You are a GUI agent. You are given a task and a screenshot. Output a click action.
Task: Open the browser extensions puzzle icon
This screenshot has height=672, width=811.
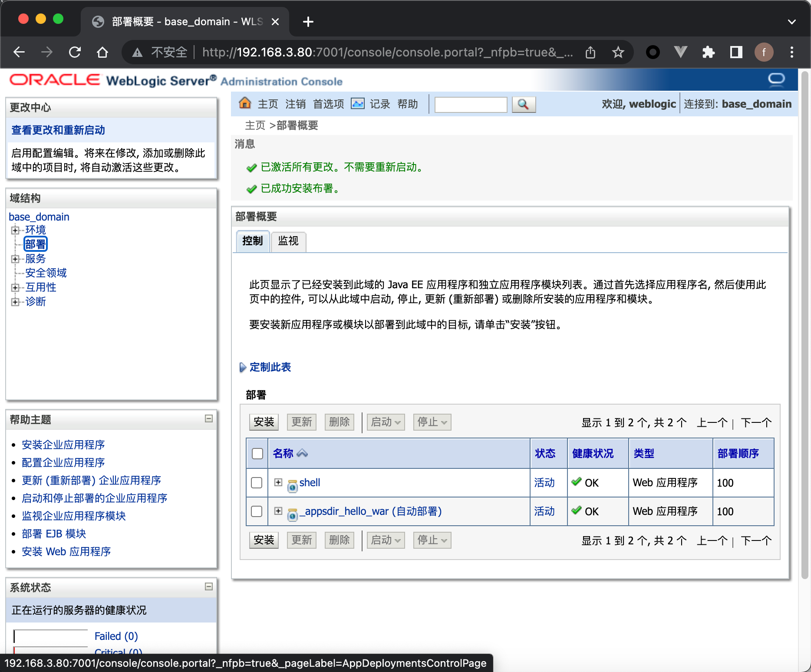pos(708,53)
